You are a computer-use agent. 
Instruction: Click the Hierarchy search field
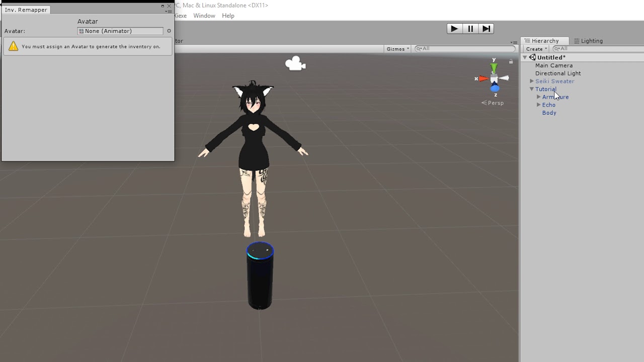[x=598, y=49]
